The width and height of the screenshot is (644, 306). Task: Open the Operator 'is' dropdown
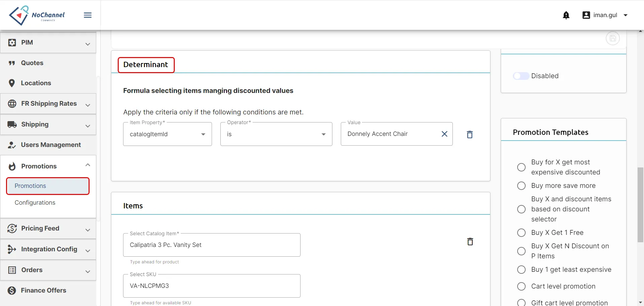[x=276, y=134]
